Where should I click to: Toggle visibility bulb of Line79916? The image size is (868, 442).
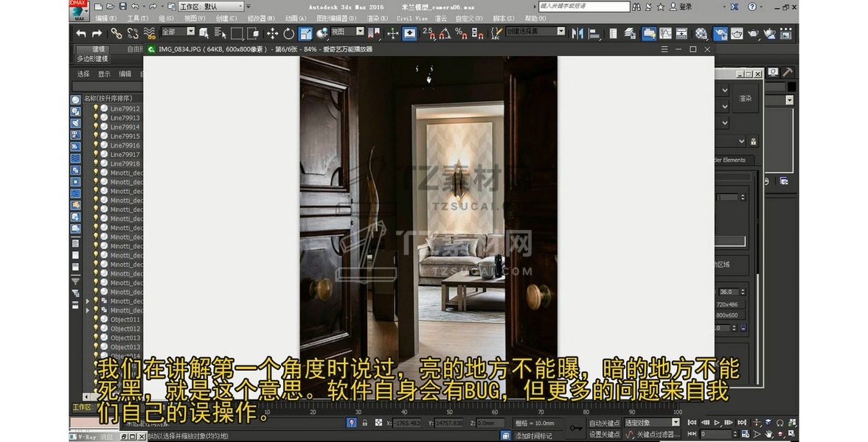[x=96, y=145]
